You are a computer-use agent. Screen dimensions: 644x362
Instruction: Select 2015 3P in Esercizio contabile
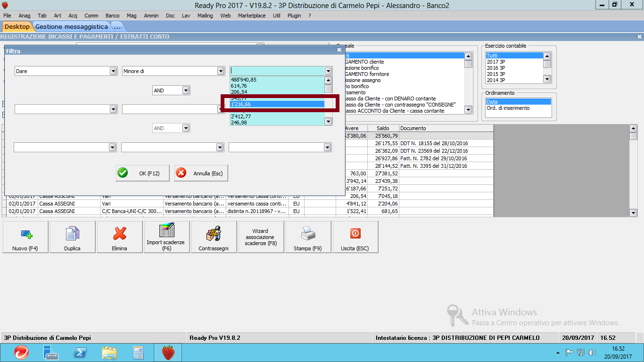[x=514, y=74]
